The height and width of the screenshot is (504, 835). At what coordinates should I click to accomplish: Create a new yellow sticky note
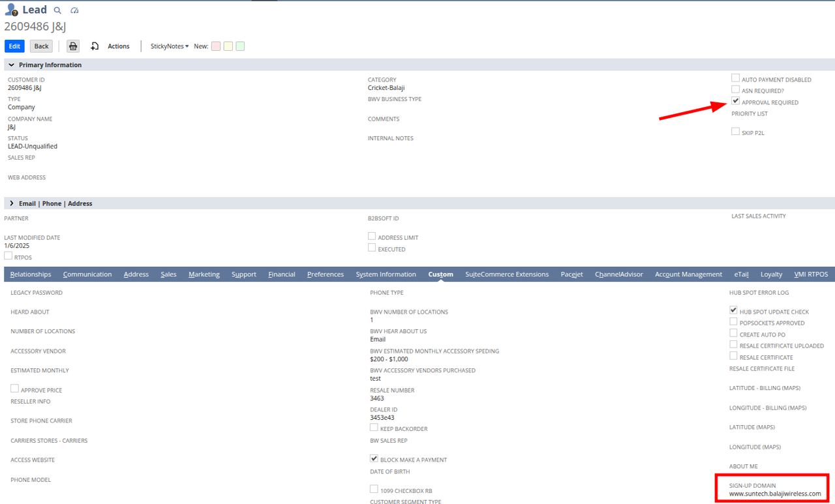228,46
